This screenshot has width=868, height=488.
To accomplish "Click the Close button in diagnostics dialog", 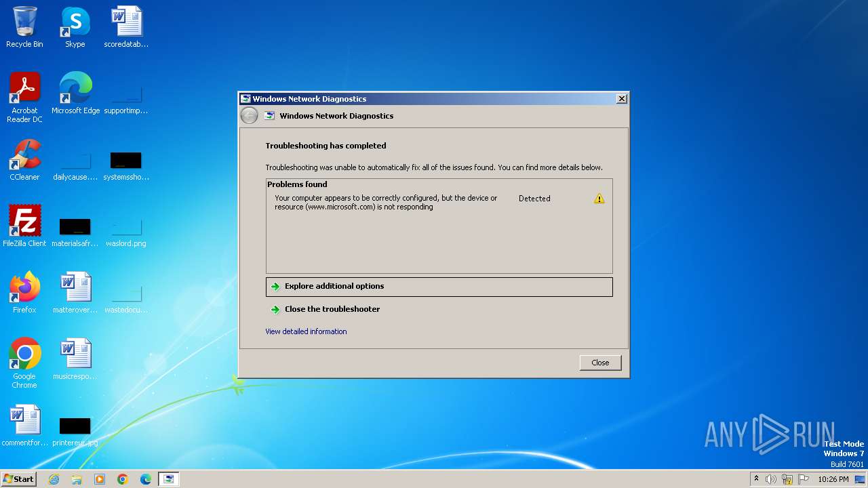I will click(x=600, y=363).
